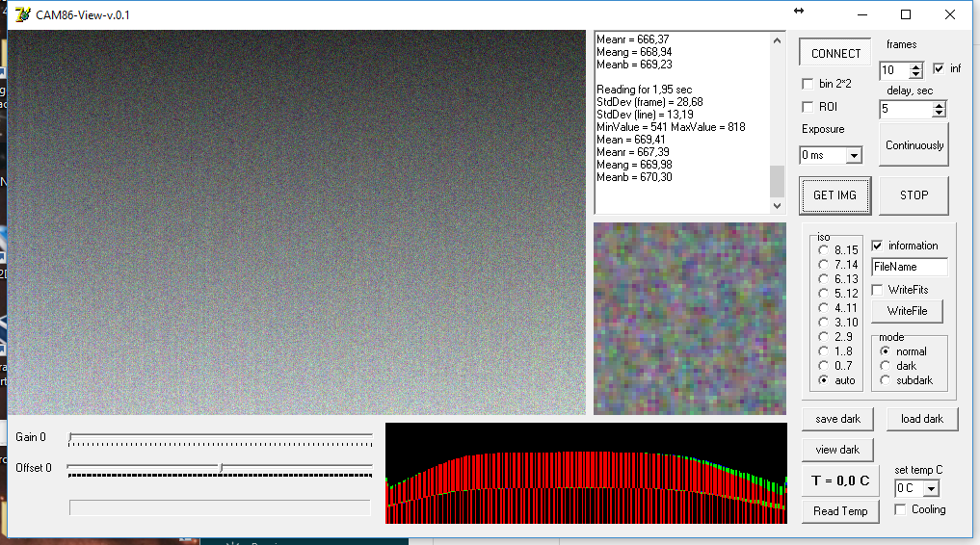Minimize the CAM86-View window
The image size is (980, 545).
click(862, 14)
